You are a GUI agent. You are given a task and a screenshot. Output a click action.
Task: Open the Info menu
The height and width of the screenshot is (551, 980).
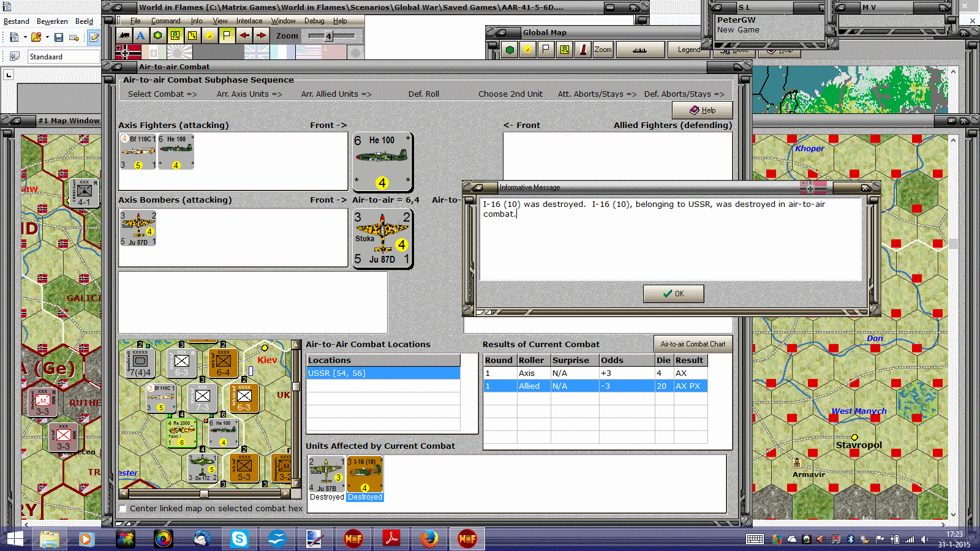[196, 21]
